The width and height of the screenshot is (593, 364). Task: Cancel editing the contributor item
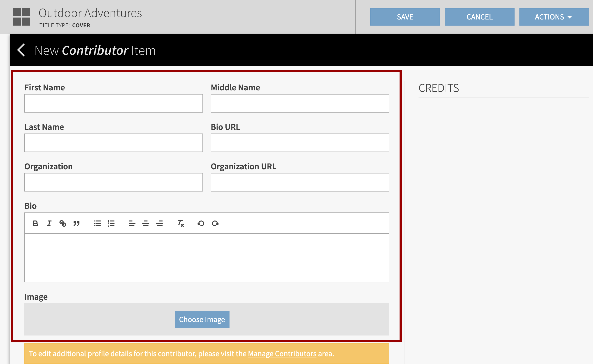coord(479,17)
